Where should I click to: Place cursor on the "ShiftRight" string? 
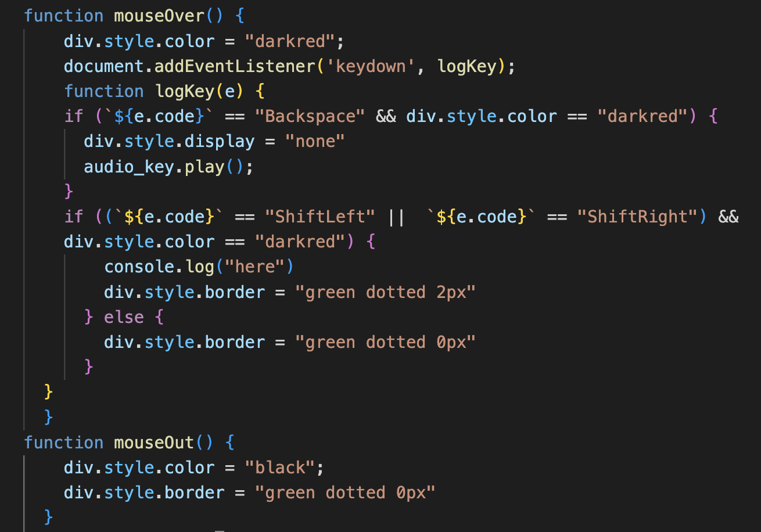point(637,217)
